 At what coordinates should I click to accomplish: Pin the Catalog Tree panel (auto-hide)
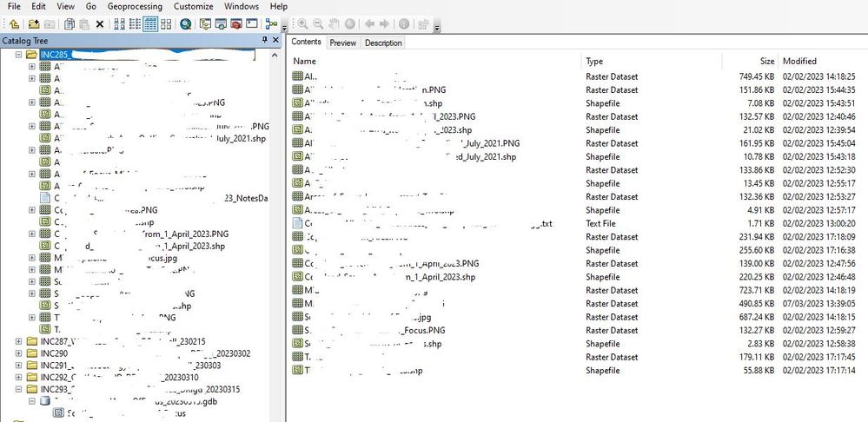pyautogui.click(x=265, y=40)
